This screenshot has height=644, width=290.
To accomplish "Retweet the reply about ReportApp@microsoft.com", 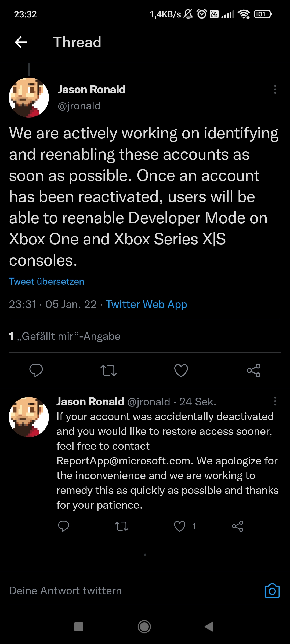I will click(x=122, y=526).
